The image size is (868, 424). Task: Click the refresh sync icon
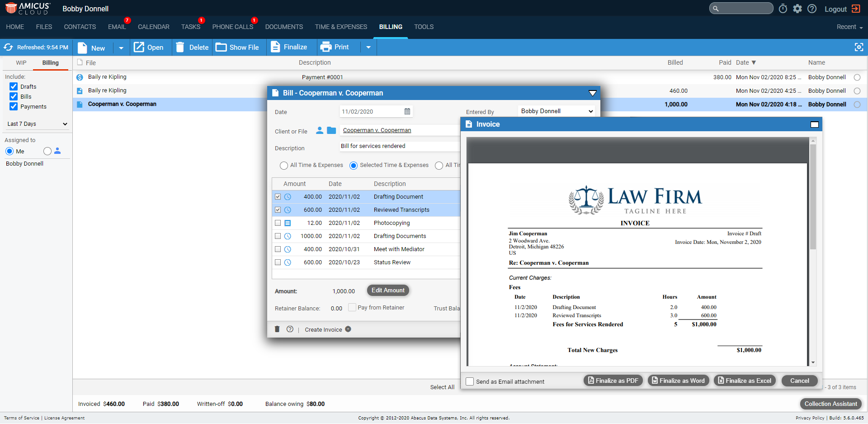(x=8, y=47)
